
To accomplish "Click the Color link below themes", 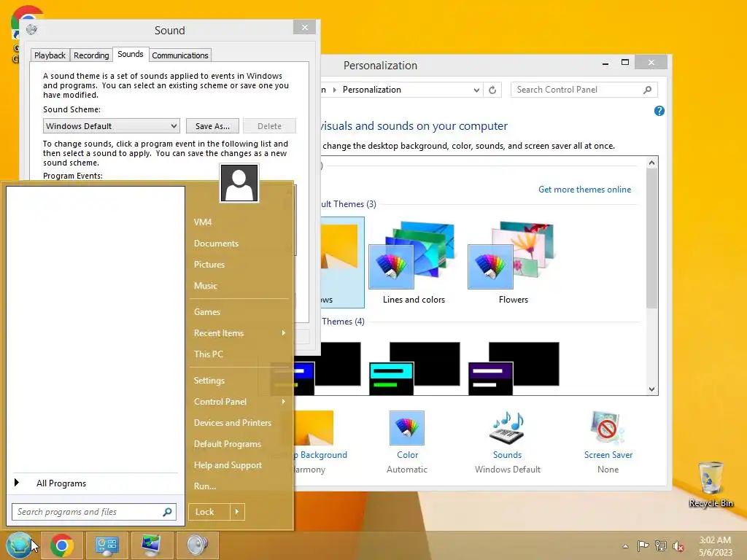I will (407, 455).
